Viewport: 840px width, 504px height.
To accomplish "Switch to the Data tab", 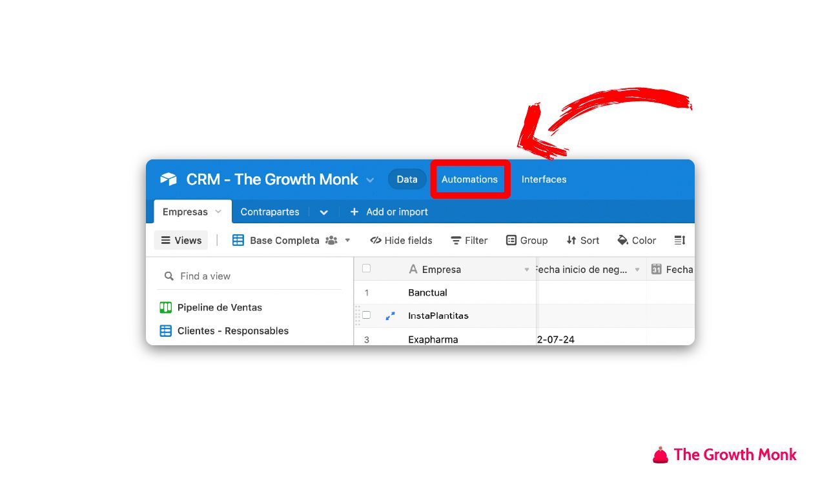I will [407, 179].
